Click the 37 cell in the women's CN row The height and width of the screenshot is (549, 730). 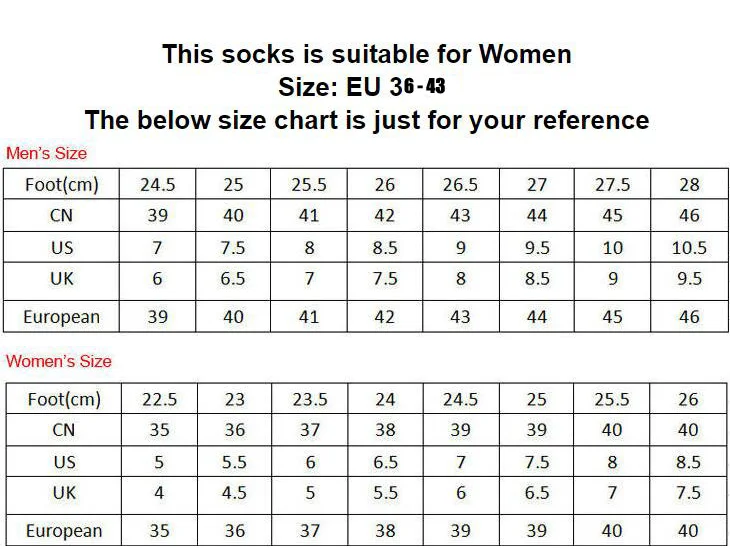coord(309,430)
